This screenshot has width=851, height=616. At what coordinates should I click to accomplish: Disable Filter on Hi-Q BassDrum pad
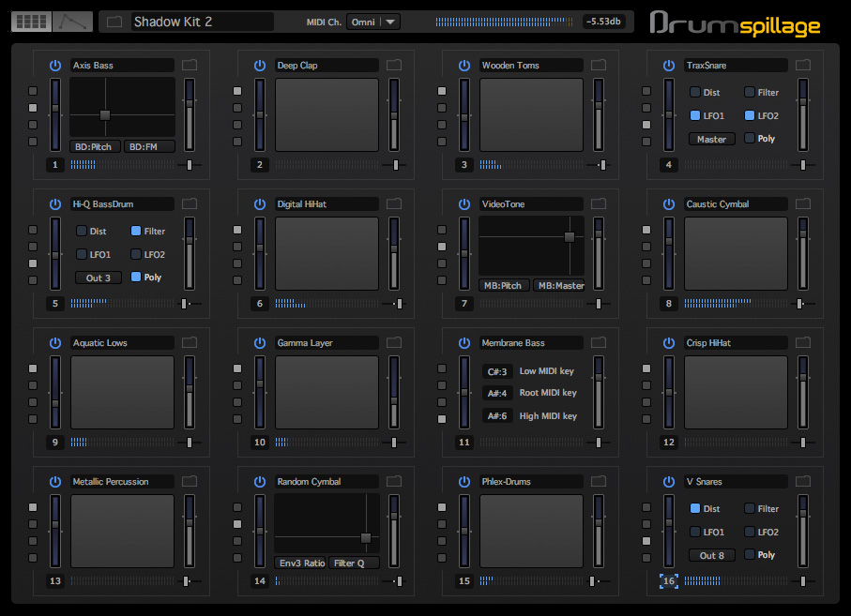[136, 231]
